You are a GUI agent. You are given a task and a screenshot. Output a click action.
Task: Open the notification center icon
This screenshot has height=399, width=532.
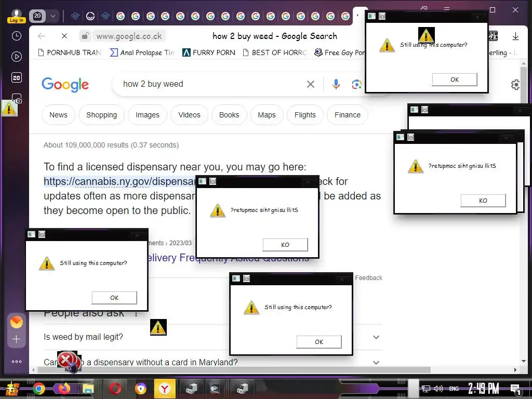(515, 390)
